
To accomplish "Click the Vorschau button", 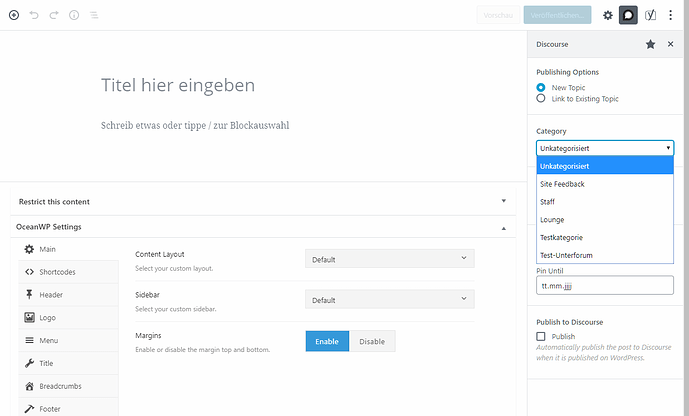I will [498, 15].
